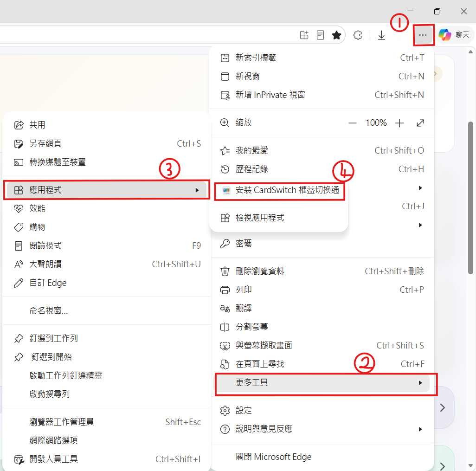This screenshot has height=471, width=476.
Task: Launch taskbar pinning wizard
Action: click(x=107, y=376)
